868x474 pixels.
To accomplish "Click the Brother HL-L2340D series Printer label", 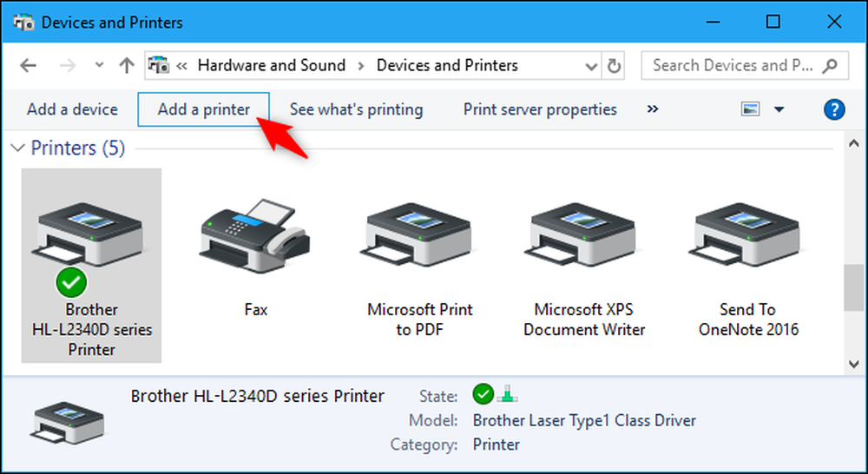I will pyautogui.click(x=92, y=330).
